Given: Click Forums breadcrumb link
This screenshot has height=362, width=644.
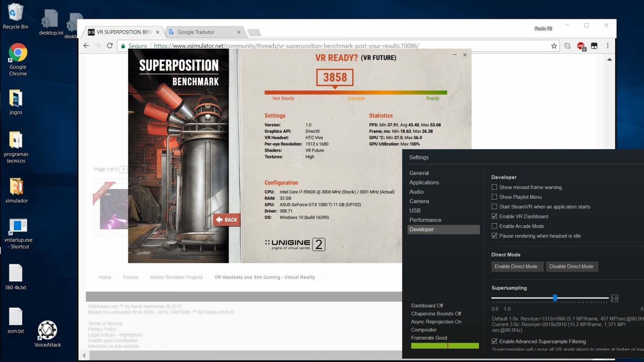Looking at the screenshot, I should tap(130, 277).
